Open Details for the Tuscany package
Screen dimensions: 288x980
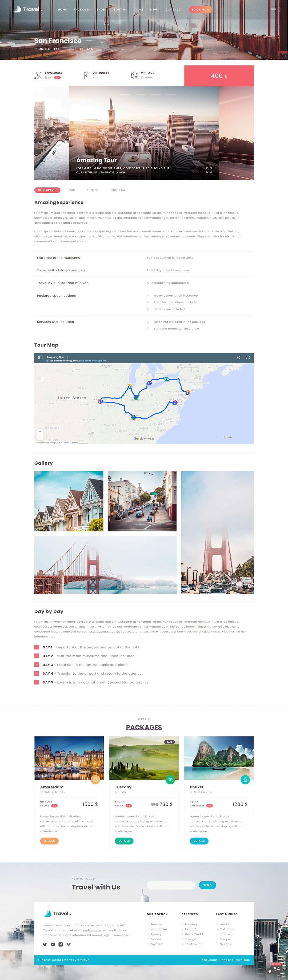[x=124, y=841]
